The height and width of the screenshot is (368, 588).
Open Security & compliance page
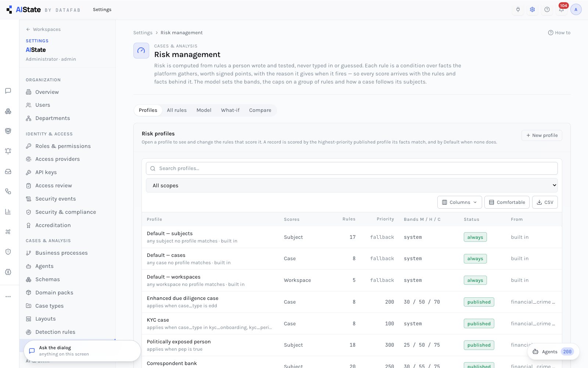tap(67, 212)
